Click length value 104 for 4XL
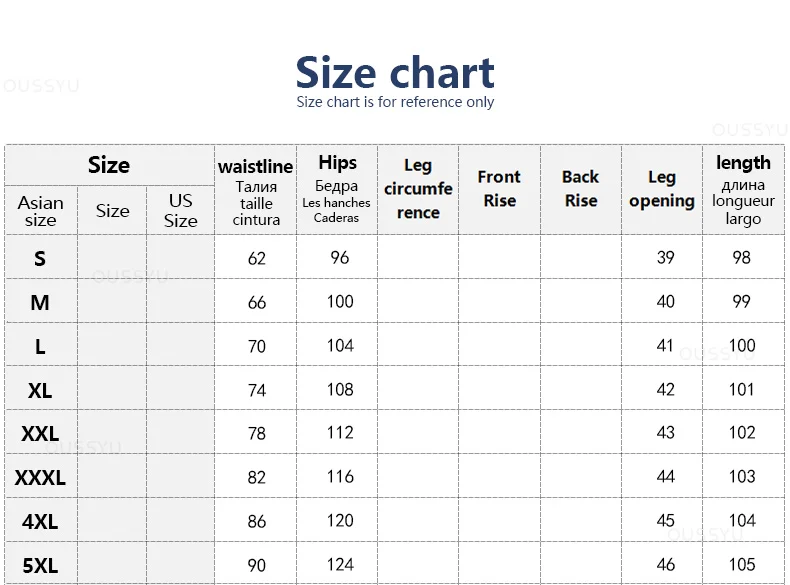This screenshot has height=585, width=790. pos(742,521)
